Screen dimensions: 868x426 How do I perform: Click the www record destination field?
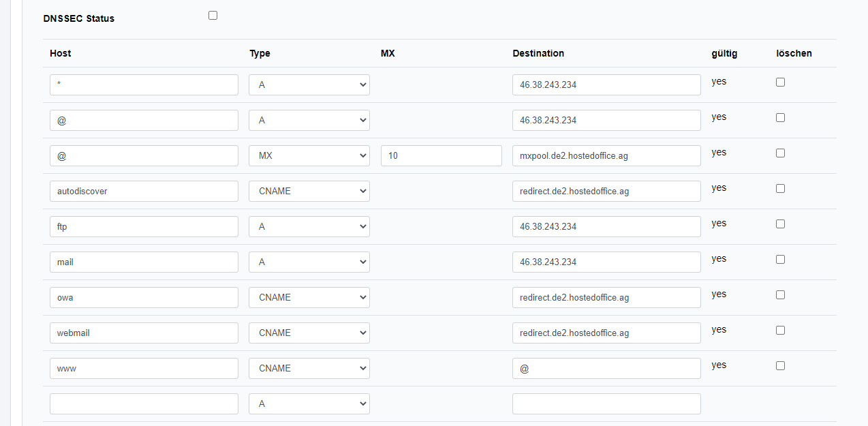click(x=606, y=368)
